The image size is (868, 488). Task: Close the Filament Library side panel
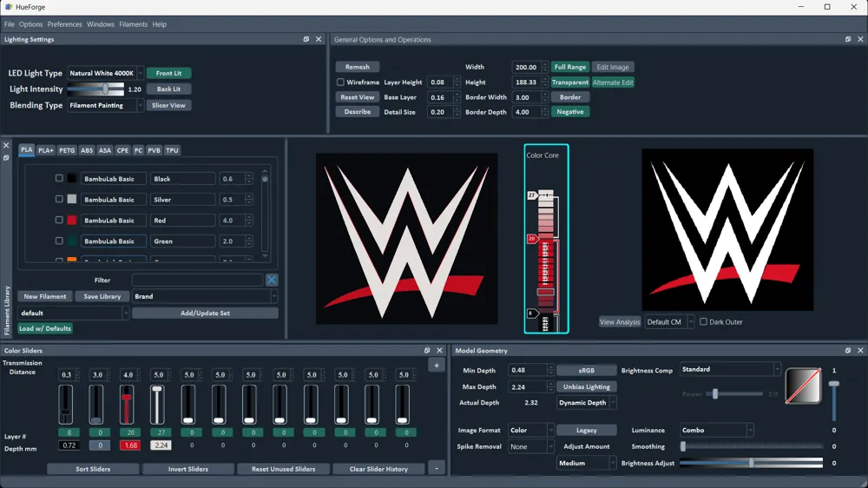[x=6, y=146]
